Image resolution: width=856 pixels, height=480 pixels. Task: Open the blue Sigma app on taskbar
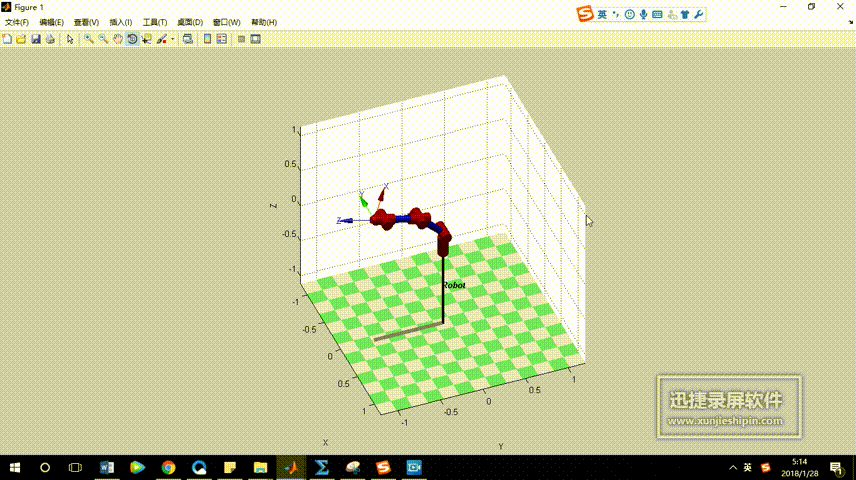(x=322, y=467)
